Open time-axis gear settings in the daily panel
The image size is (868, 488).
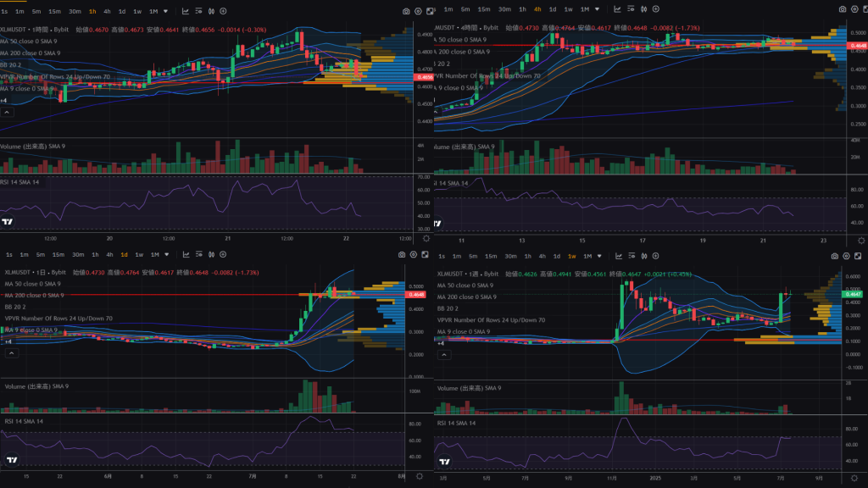point(420,476)
